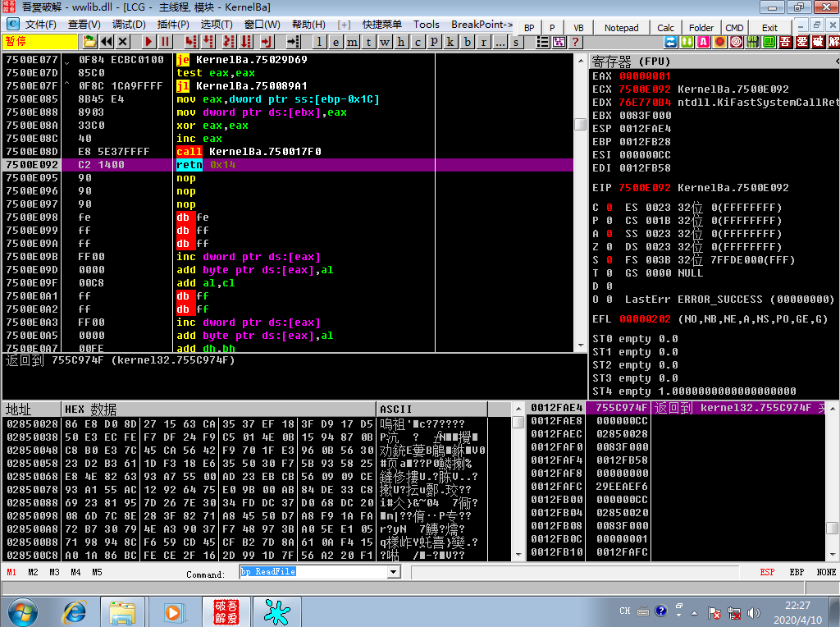840x627 pixels.
Task: Click the Notepad button
Action: pyautogui.click(x=622, y=28)
